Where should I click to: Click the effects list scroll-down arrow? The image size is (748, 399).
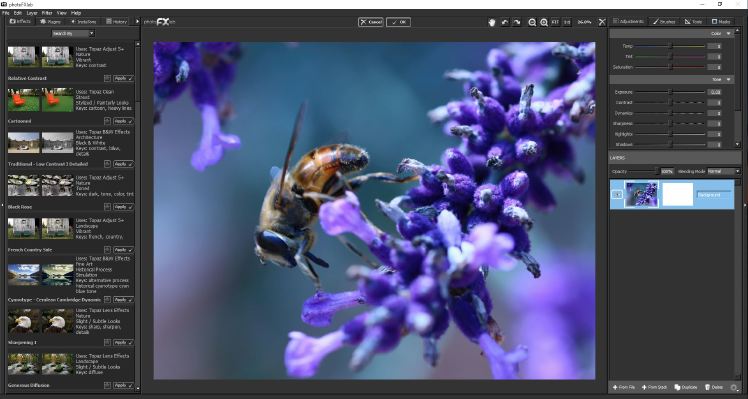pyautogui.click(x=138, y=388)
